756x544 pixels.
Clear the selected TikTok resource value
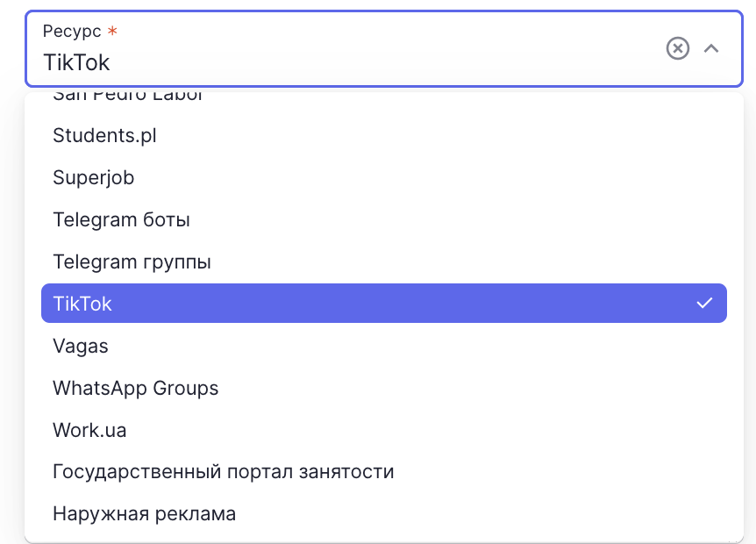pyautogui.click(x=677, y=48)
